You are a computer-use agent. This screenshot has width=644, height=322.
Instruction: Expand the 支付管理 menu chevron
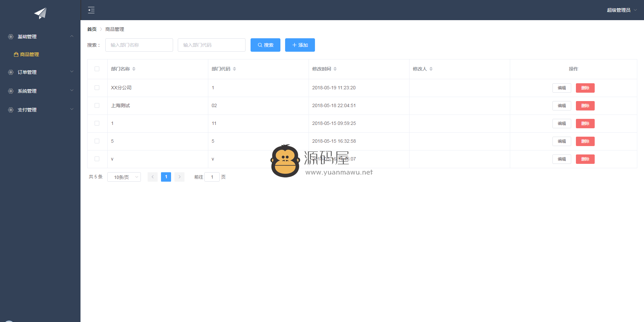(x=72, y=109)
